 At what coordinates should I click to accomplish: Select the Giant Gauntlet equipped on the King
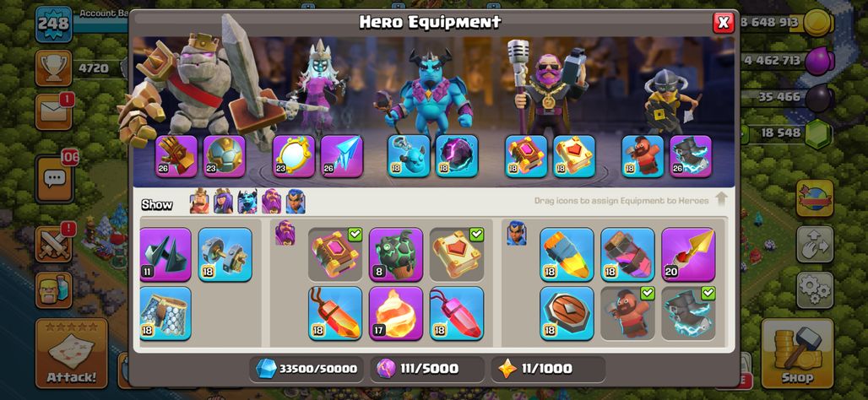(176, 156)
